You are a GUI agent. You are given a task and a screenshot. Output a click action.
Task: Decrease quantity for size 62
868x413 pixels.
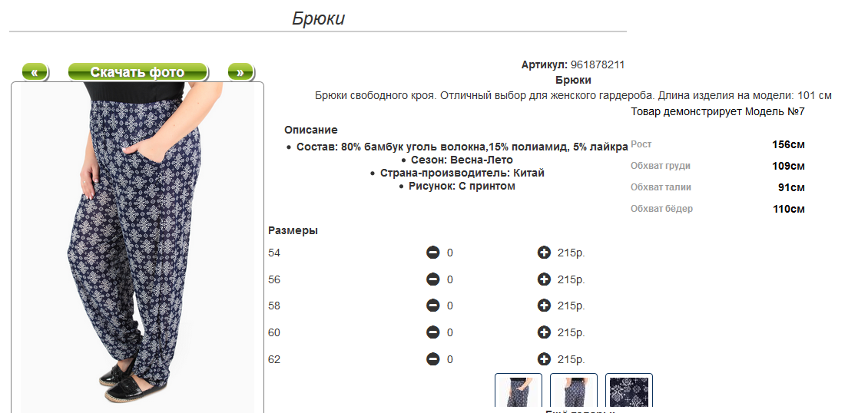pyautogui.click(x=433, y=359)
